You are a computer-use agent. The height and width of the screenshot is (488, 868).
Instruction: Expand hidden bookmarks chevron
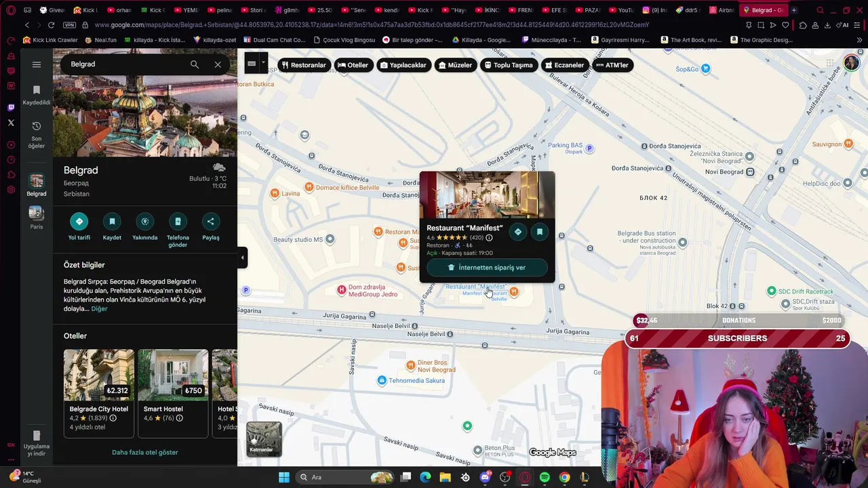[x=860, y=40]
